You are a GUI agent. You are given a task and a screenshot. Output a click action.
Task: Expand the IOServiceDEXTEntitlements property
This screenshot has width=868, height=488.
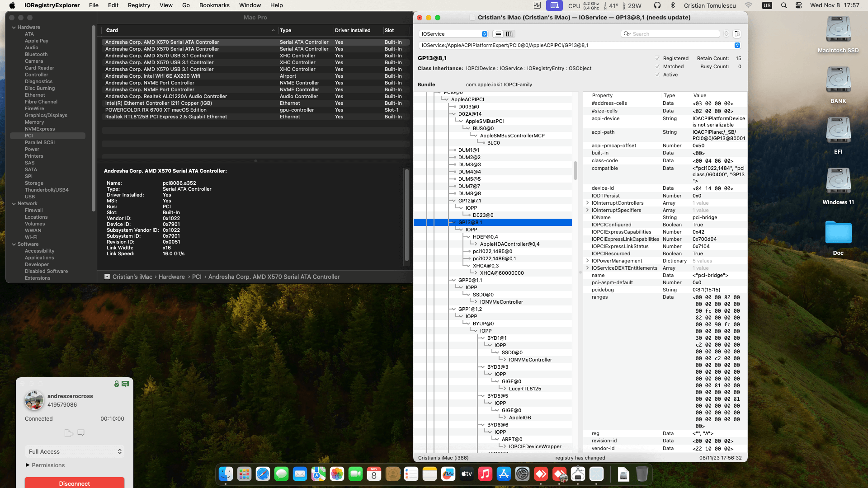click(x=587, y=268)
